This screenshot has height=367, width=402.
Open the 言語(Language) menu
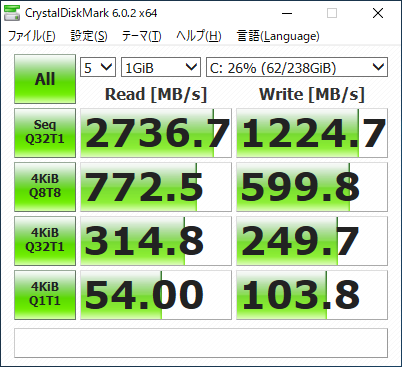[278, 36]
